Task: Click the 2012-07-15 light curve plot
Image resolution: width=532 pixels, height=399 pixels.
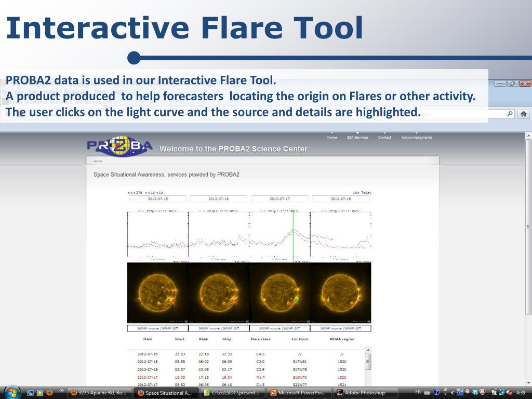Action: 158,236
